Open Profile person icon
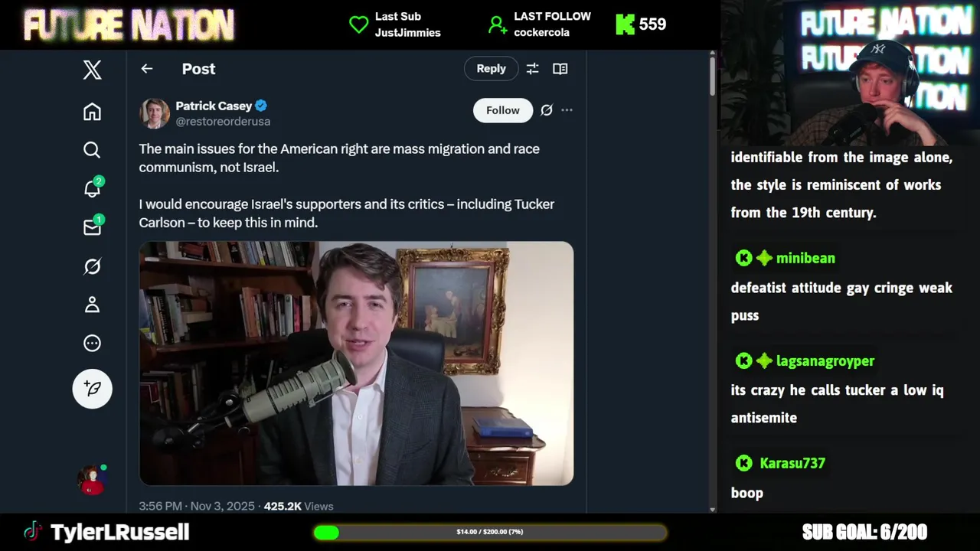Viewport: 980px width, 551px height. (92, 305)
